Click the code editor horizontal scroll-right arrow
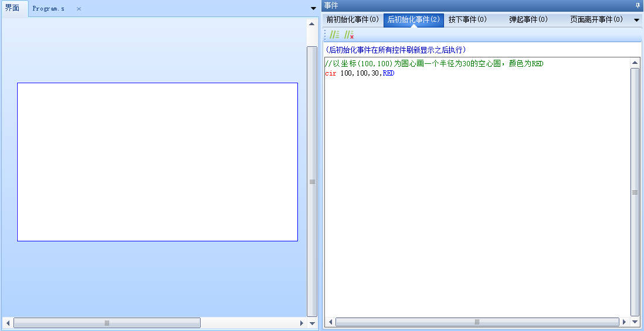This screenshot has width=644, height=331. (625, 322)
